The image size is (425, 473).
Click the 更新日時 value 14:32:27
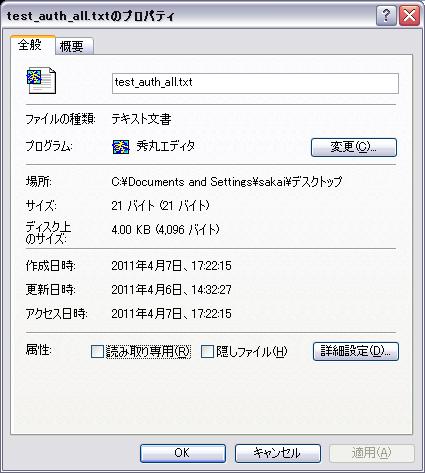pos(211,289)
